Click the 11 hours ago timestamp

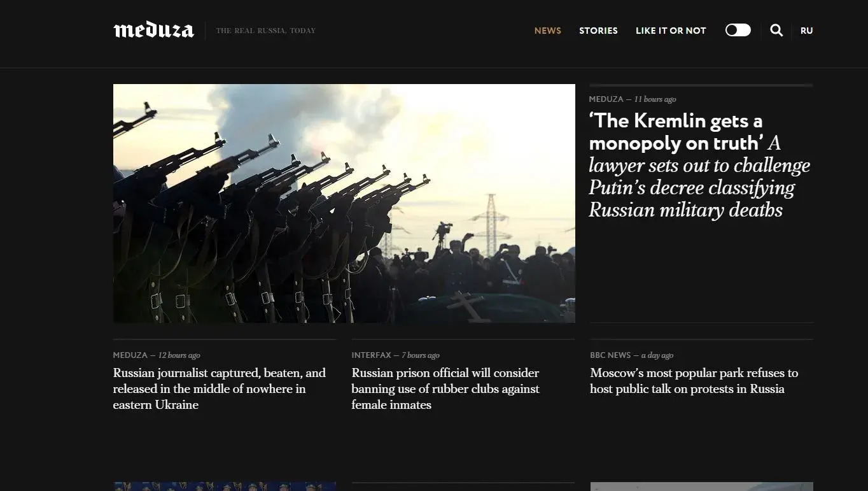[655, 99]
